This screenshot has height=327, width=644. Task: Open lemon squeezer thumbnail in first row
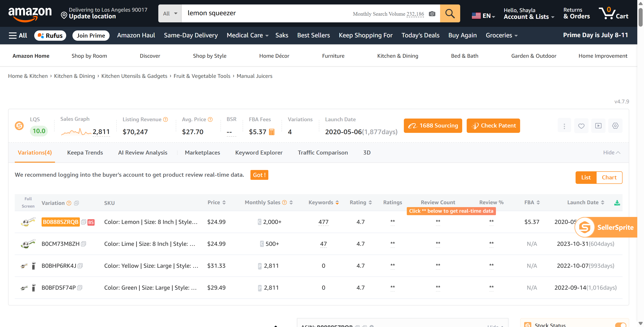click(28, 222)
